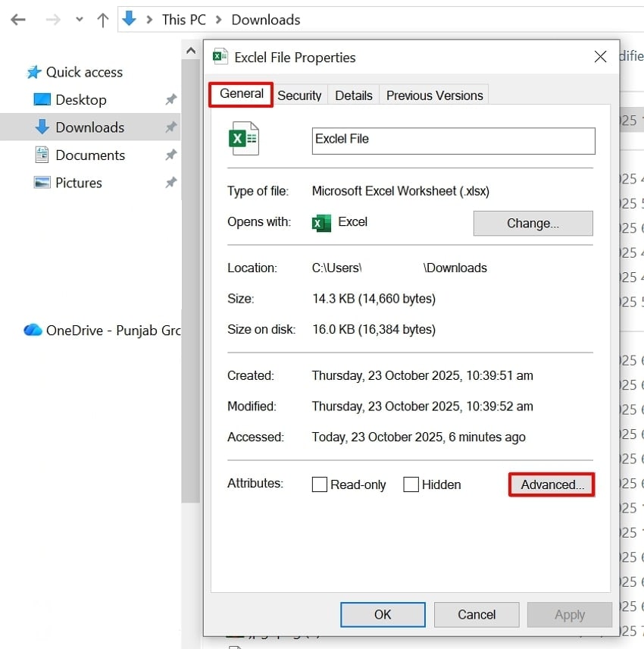Click the Created date 10:39:51 am

pos(422,376)
